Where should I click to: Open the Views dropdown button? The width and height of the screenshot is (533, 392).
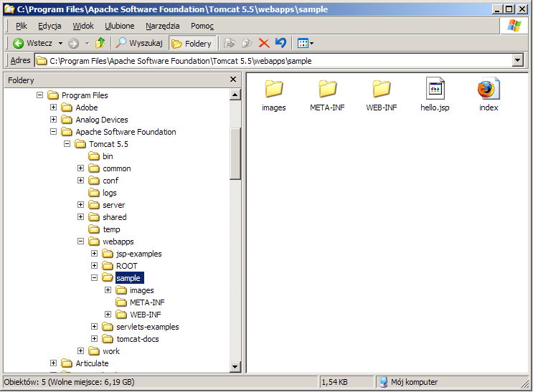306,43
